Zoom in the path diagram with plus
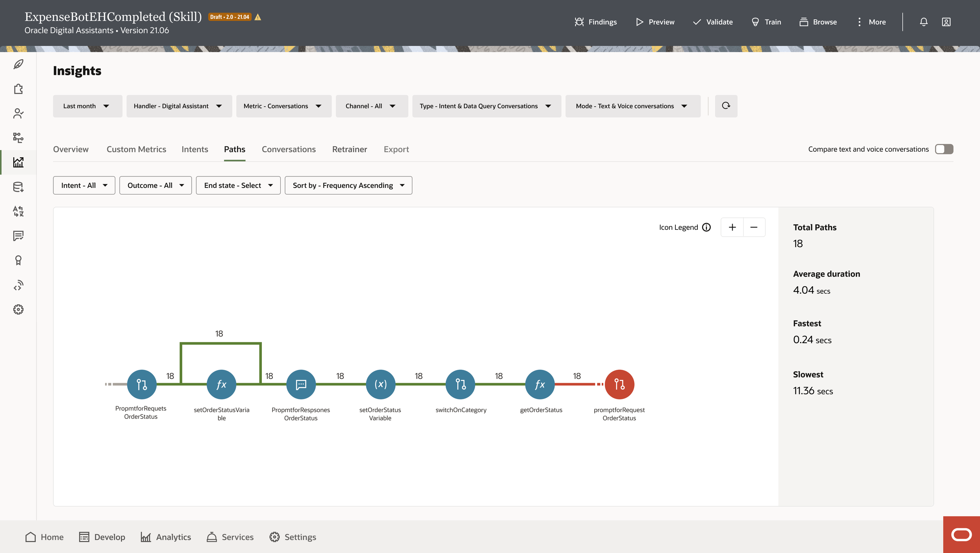 pyautogui.click(x=732, y=227)
